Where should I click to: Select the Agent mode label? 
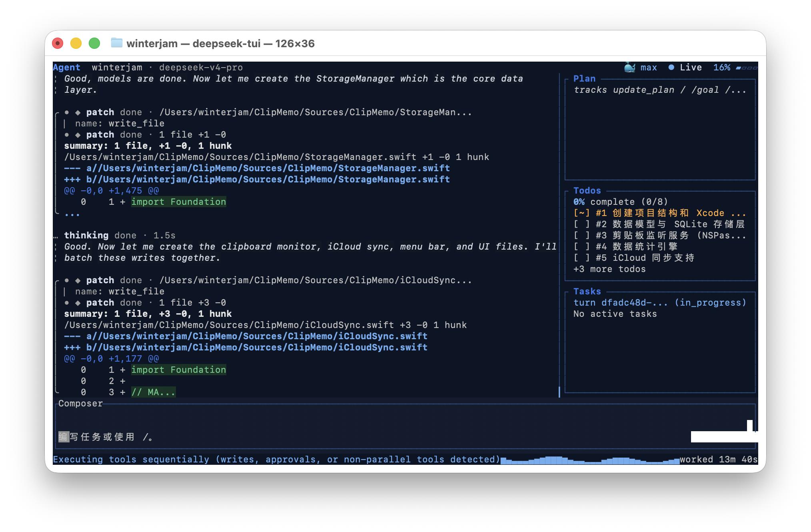coord(66,68)
